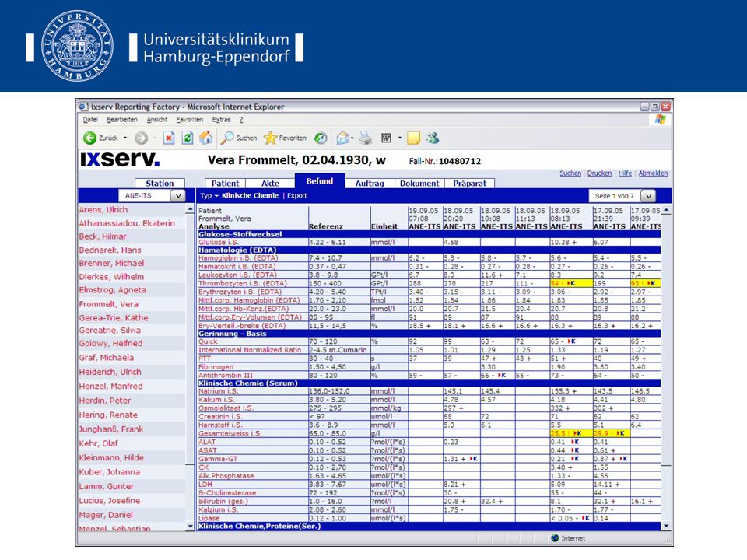Click the Windows flag logo
747x560 pixels.
click(x=661, y=119)
